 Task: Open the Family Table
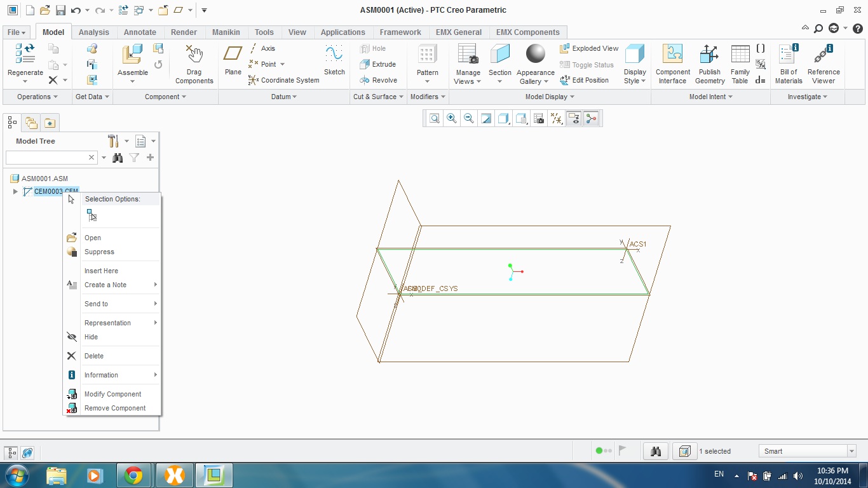pyautogui.click(x=740, y=64)
